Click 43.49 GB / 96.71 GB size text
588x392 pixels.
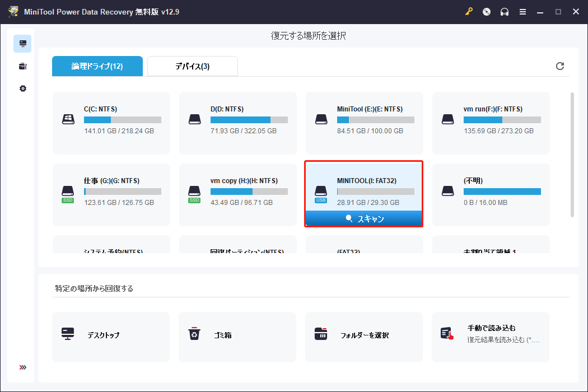[x=241, y=203]
